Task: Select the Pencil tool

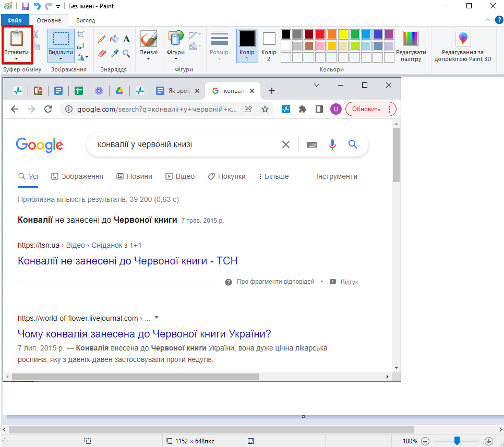Action: [102, 39]
